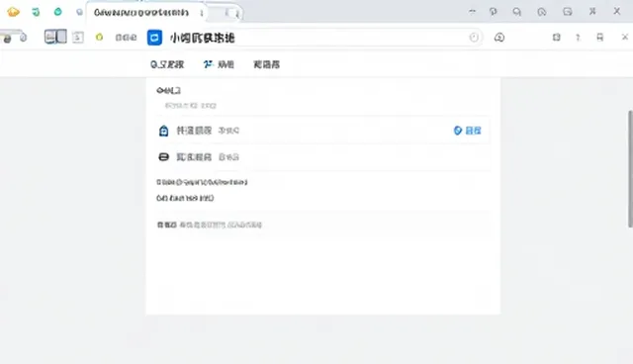Click the clock-like round icon in the title bar

(x=542, y=12)
